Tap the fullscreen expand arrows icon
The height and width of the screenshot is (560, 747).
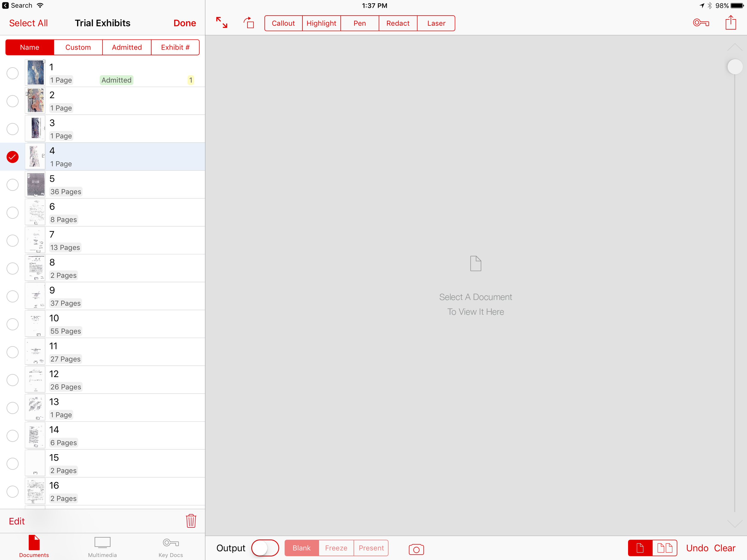[221, 23]
